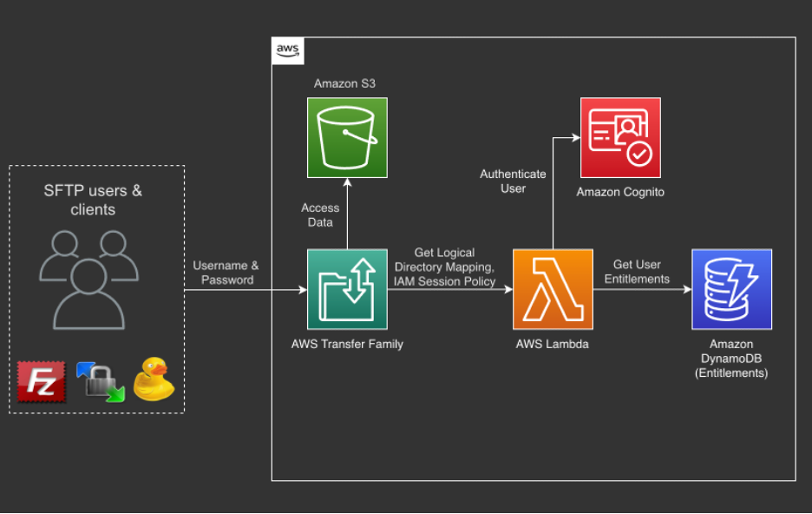Screen dimensions: 812x514
Task: Click the AWS Transfer Family label text
Action: pos(348,344)
